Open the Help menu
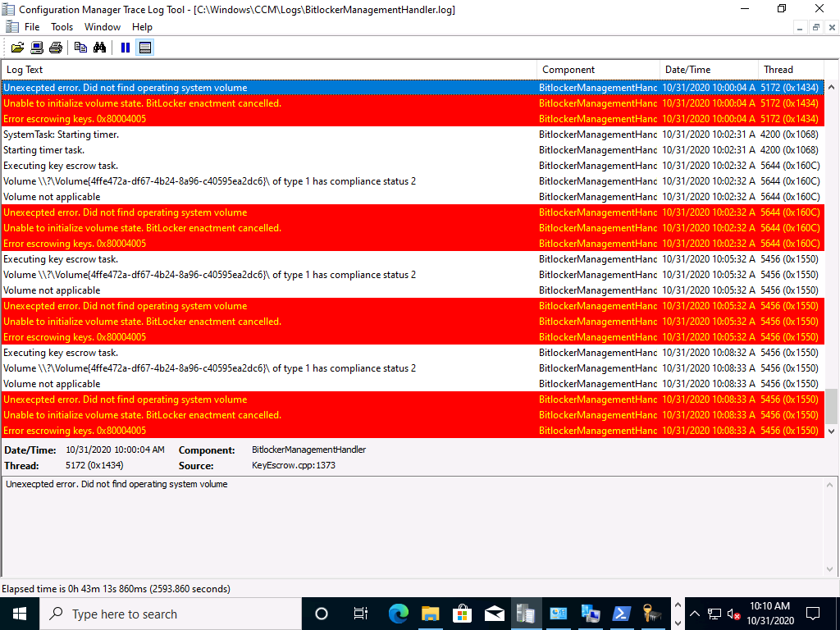 coord(142,27)
